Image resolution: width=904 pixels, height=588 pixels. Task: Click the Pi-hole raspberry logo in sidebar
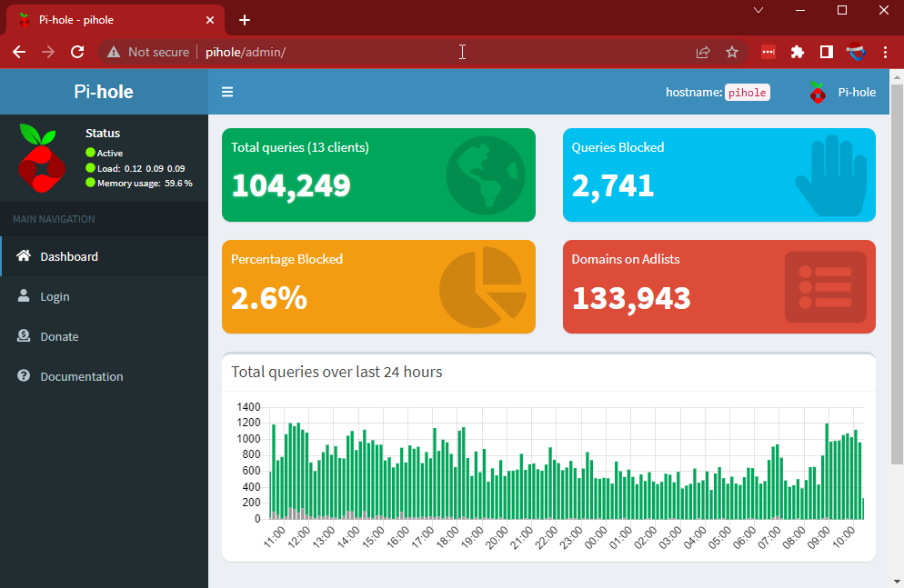(41, 157)
